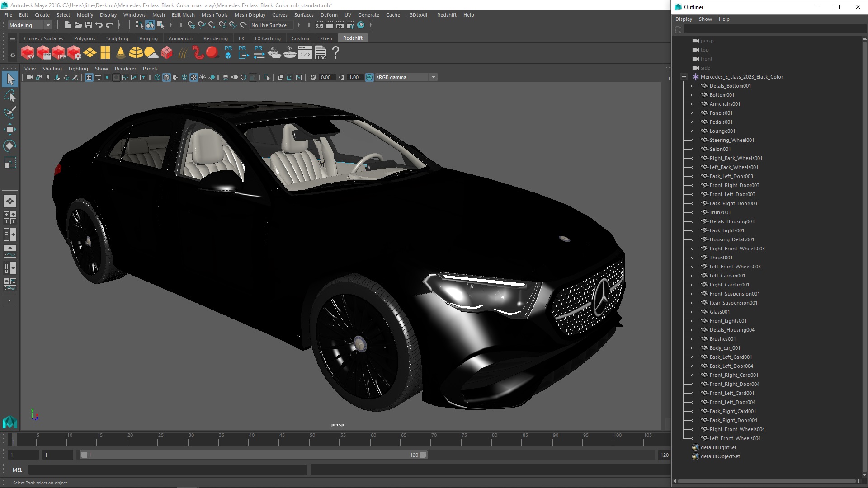This screenshot has height=488, width=868.
Task: Open the Modeling menu set dropdown
Action: coord(30,25)
